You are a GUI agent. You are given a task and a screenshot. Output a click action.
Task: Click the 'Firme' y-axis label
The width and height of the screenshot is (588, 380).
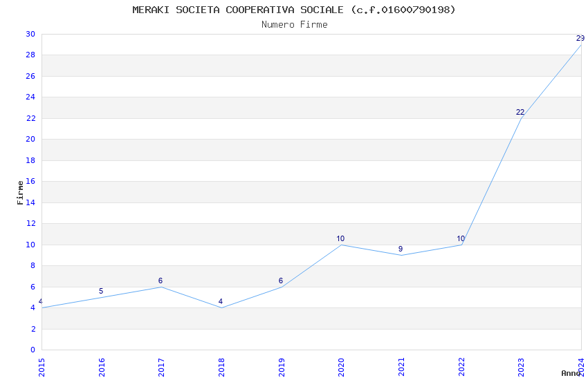(20, 193)
